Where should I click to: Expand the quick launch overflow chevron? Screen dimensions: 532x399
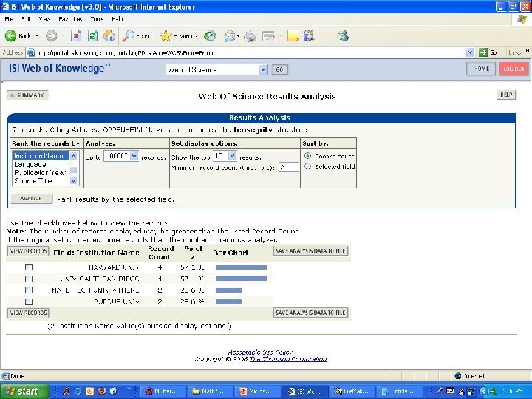pos(129,389)
